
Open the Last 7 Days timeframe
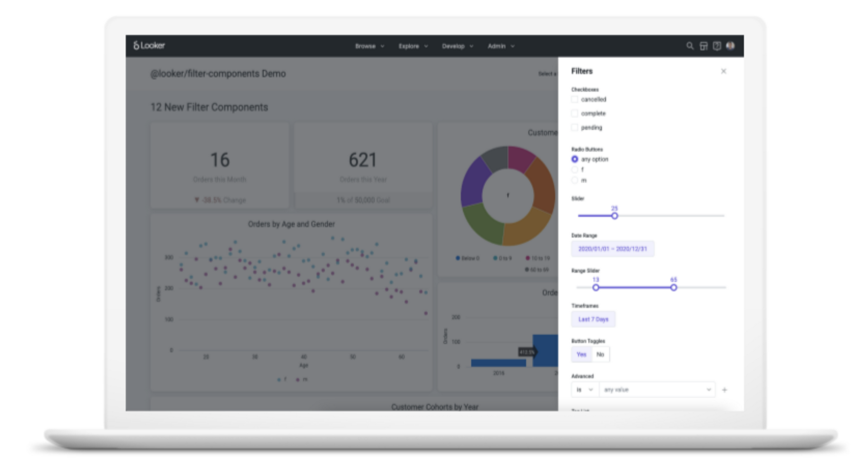(593, 319)
